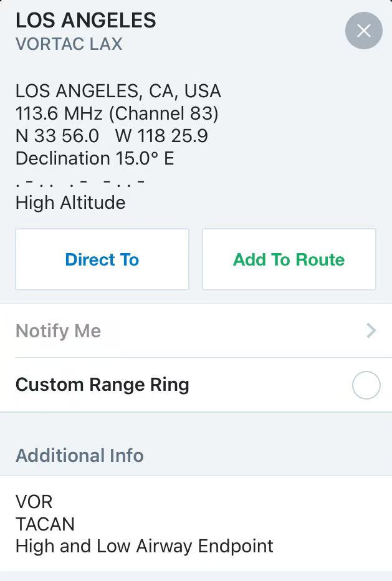Click the Channel 83 text
The height and width of the screenshot is (581, 392).
tap(164, 113)
